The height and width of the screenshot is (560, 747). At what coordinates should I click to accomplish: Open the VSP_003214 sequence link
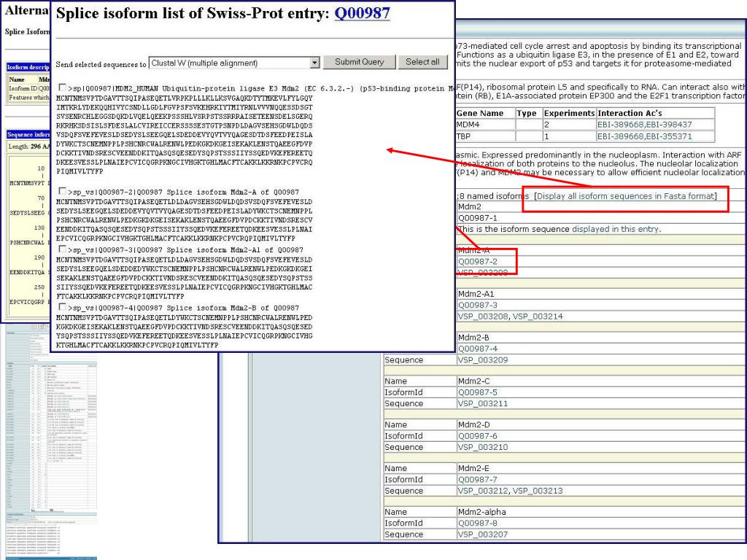tap(538, 316)
